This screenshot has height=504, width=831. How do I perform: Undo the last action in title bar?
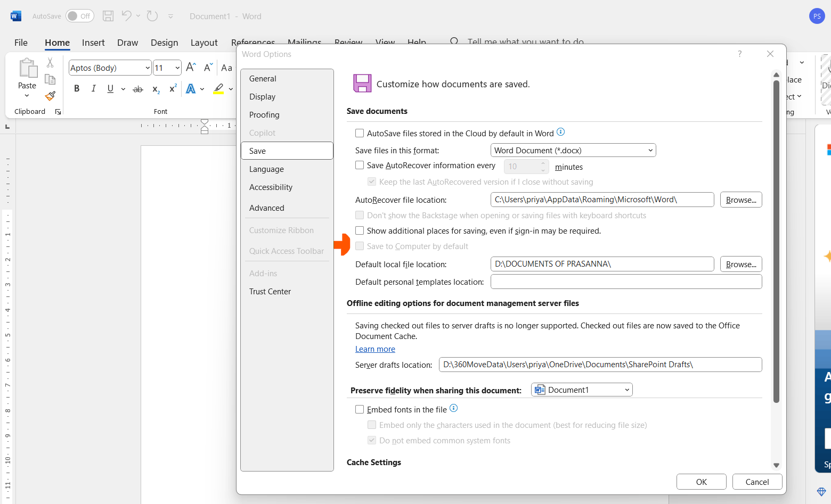(126, 16)
